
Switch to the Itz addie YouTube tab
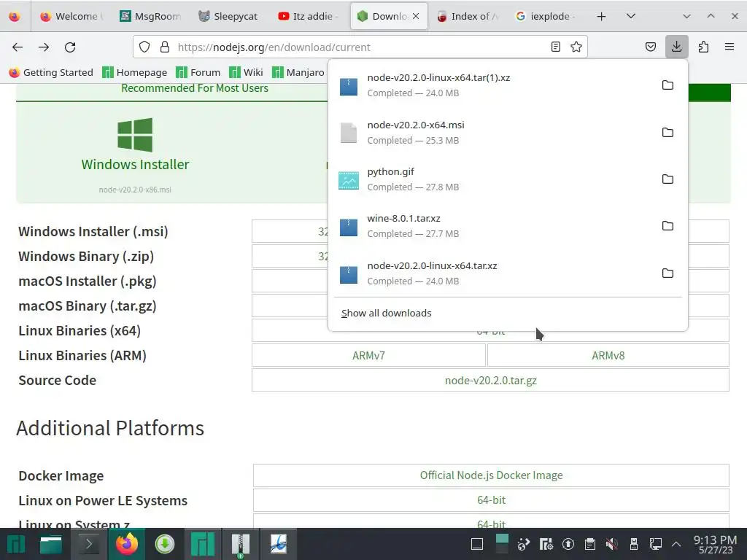(309, 16)
